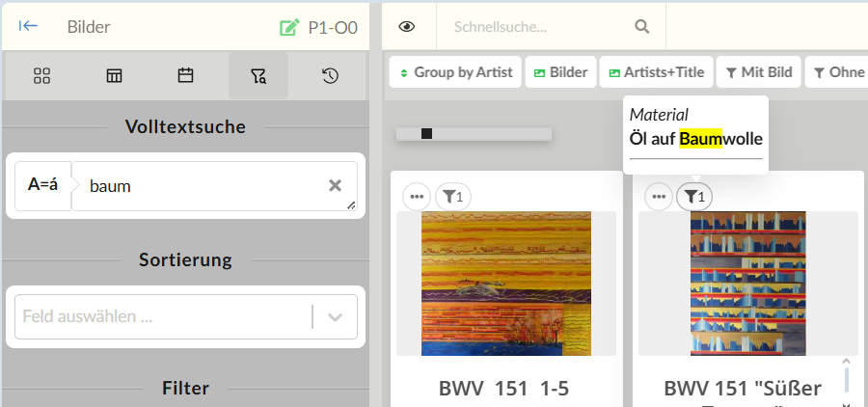Toggle case-sensitive A=á search option

42,185
